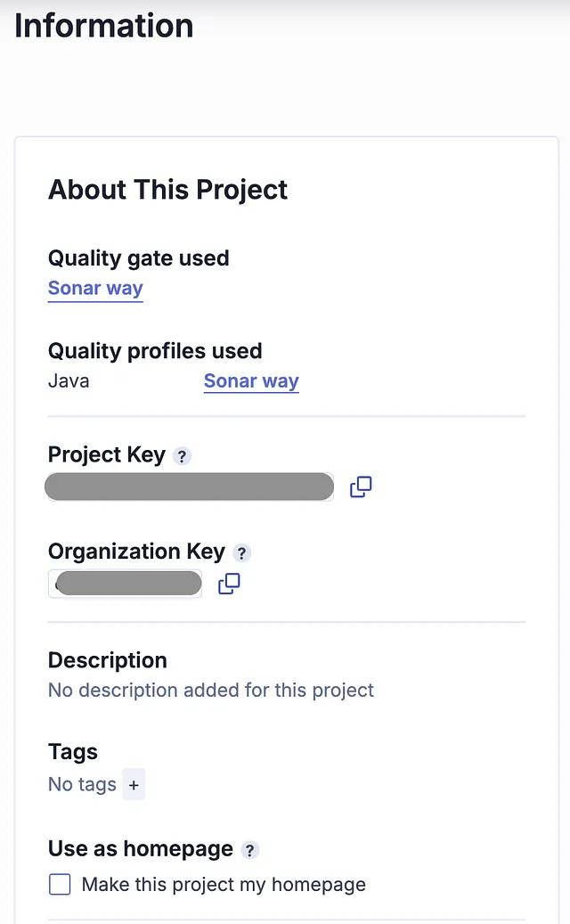
Task: Copy the Project Key to clipboard
Action: pos(361,487)
